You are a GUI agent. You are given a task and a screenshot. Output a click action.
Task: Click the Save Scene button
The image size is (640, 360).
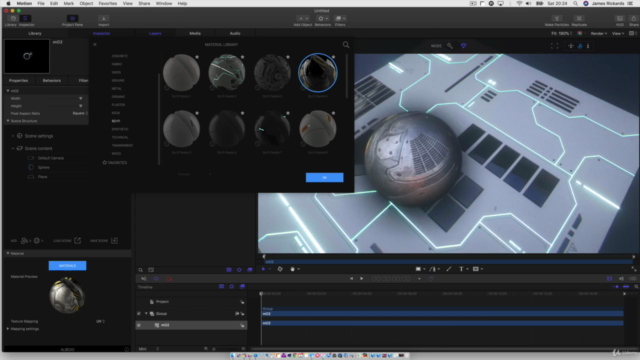104,240
